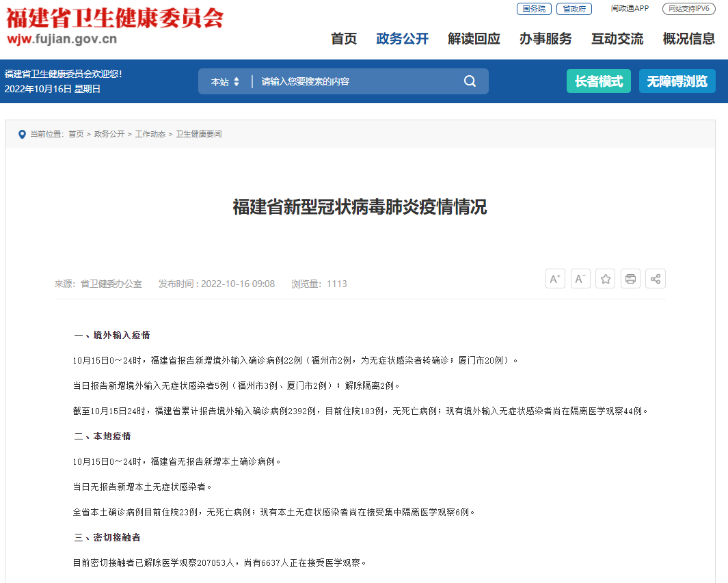Expand the 本站 search scope dropdown
Image resolution: width=728 pixels, height=583 pixels.
tap(225, 82)
